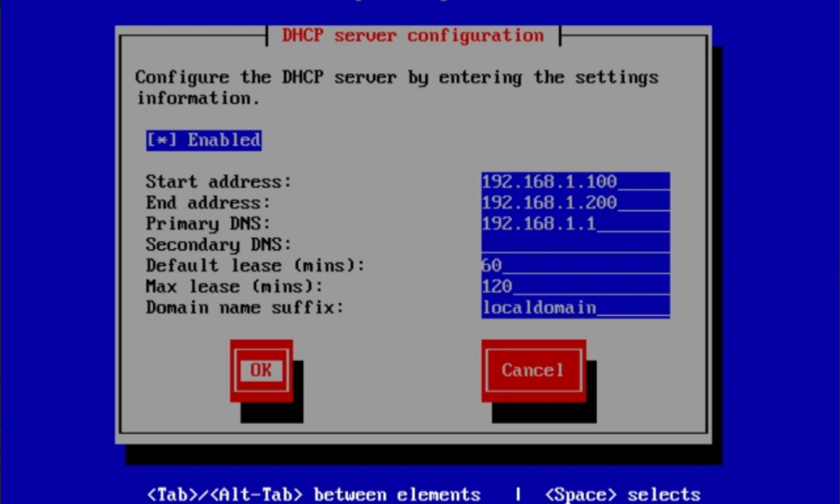Click the 'End address:' label

[x=208, y=202]
